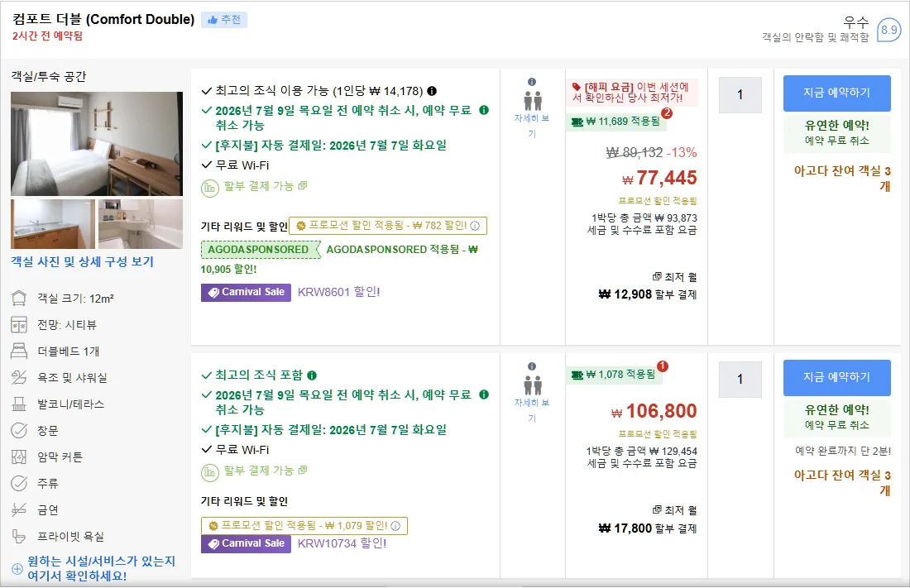This screenshot has width=910, height=588.
Task: Click the double bed icon
Action: 19,351
